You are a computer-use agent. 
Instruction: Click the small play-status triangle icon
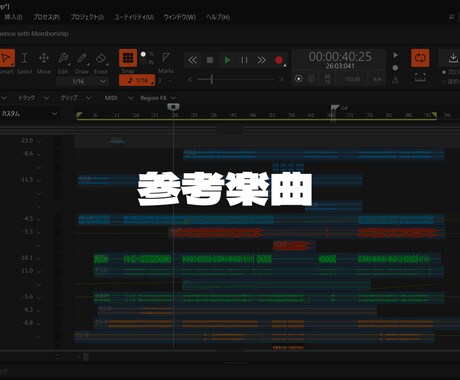click(x=396, y=55)
